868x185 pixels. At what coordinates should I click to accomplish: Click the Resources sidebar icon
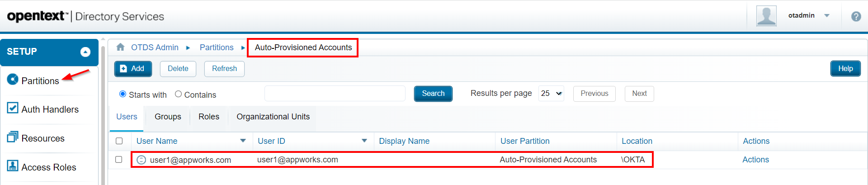coord(13,137)
